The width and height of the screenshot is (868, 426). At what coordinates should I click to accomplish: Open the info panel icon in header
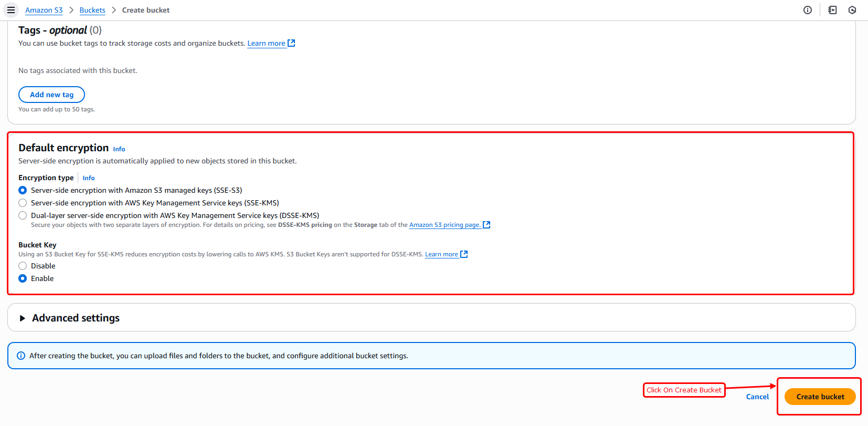(x=808, y=10)
